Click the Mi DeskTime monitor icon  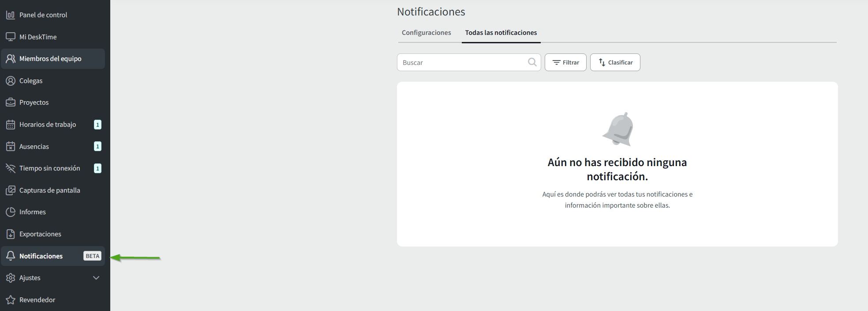tap(11, 37)
